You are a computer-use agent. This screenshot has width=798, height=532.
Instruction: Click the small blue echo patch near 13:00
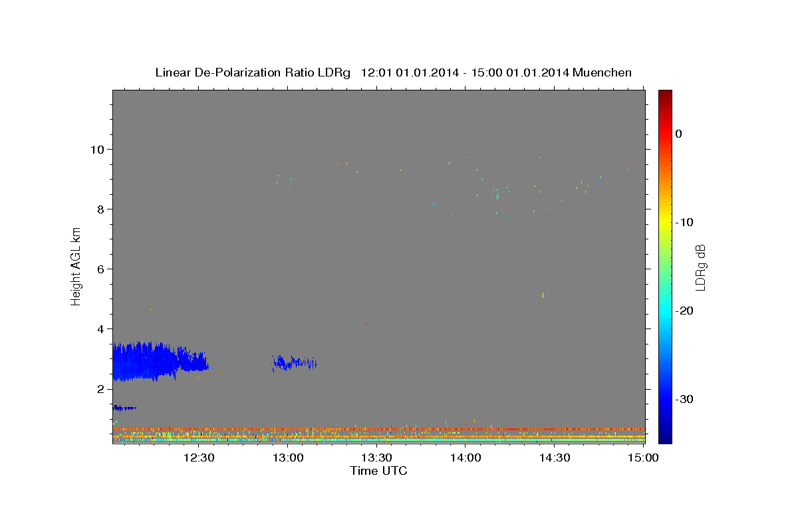pos(294,362)
